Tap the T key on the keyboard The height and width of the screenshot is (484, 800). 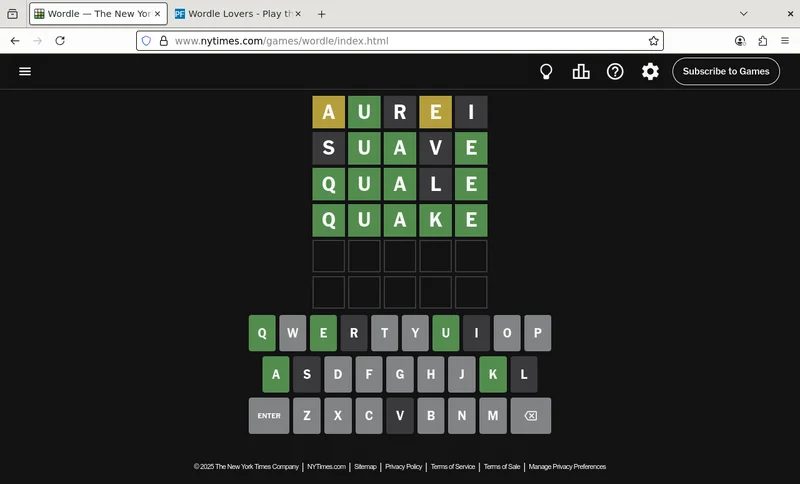point(385,333)
